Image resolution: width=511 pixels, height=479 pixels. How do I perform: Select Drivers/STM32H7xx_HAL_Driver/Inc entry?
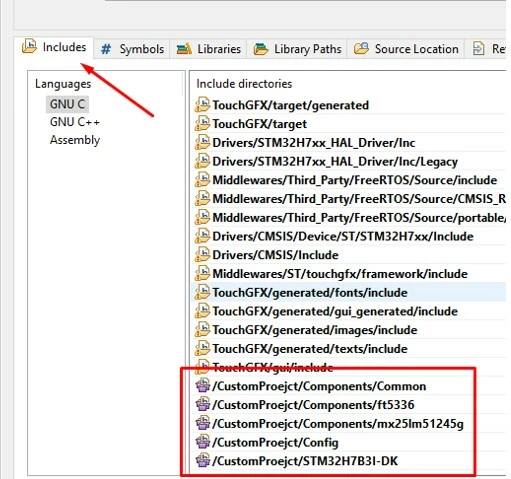[349, 143]
